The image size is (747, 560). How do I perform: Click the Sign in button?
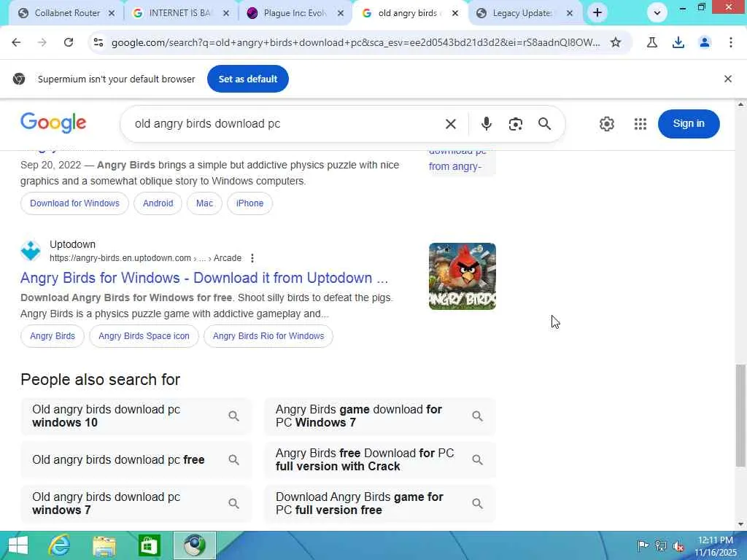click(x=689, y=124)
